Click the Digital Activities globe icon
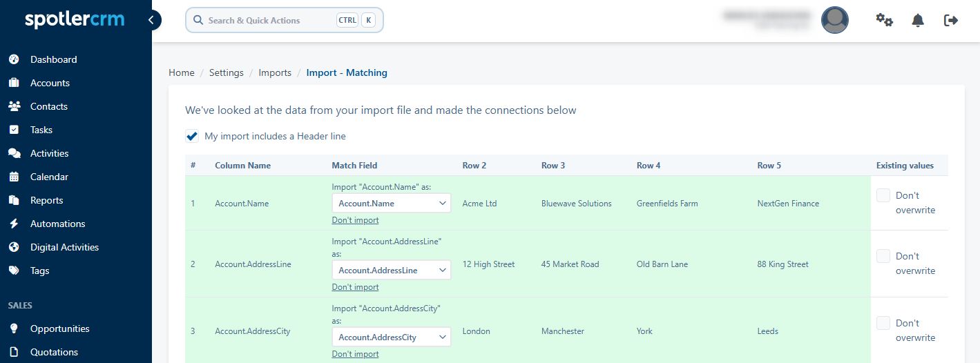The width and height of the screenshot is (980, 363). (14, 247)
